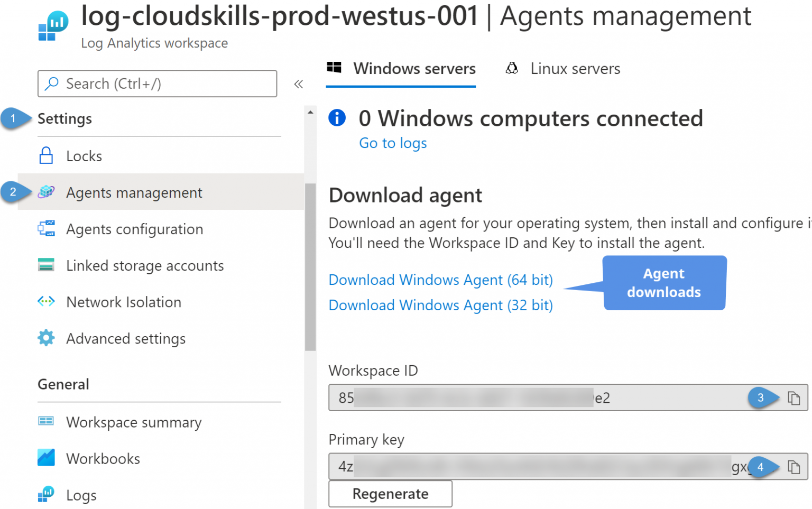Download the 64-bit Windows Agent
The height and width of the screenshot is (509, 812).
pyautogui.click(x=440, y=280)
